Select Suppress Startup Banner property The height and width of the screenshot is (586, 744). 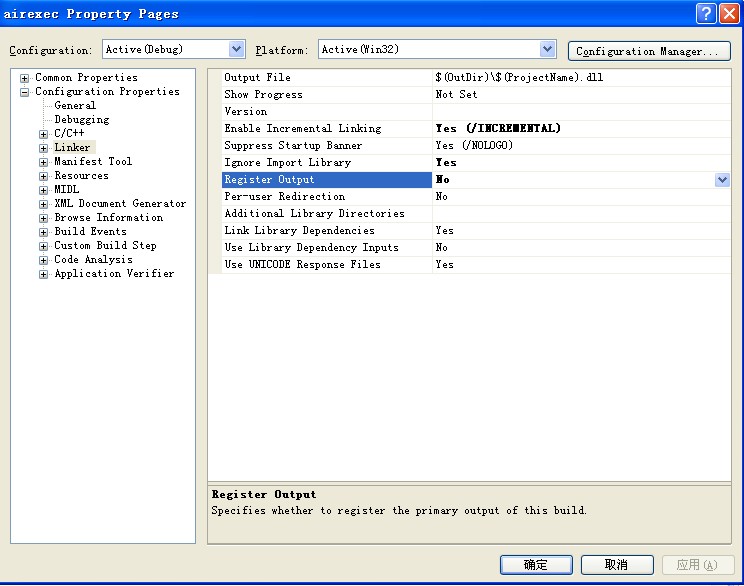[327, 146]
